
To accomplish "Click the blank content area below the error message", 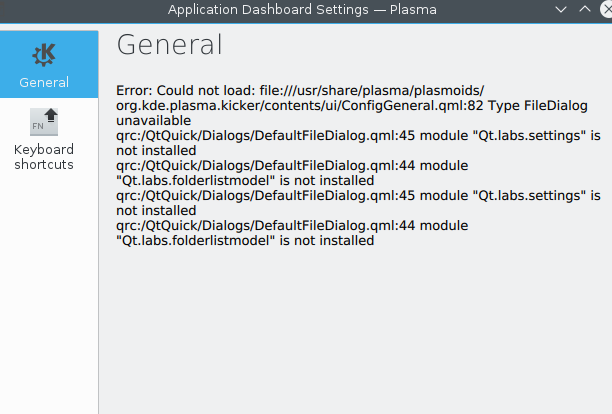I will 355,332.
